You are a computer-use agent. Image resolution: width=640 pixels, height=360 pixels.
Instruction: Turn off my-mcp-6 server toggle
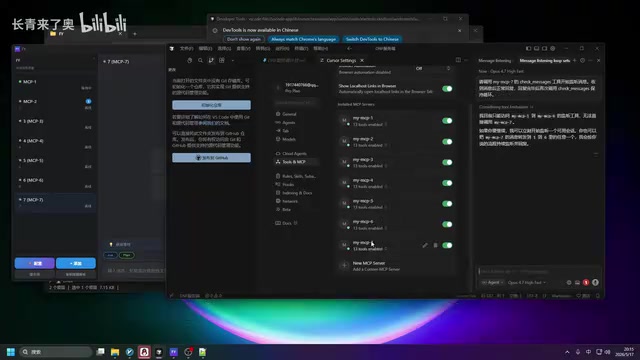tap(447, 224)
